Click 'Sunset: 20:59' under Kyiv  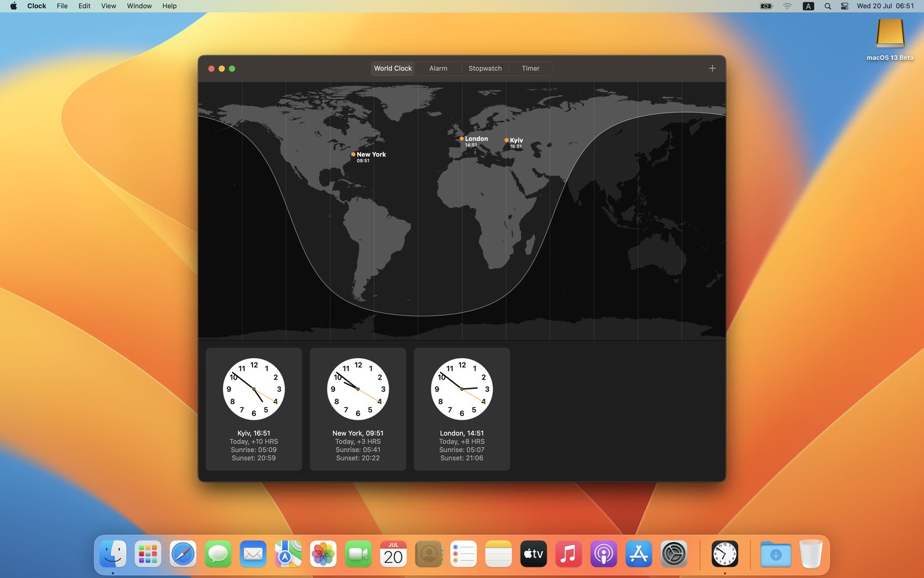click(254, 458)
